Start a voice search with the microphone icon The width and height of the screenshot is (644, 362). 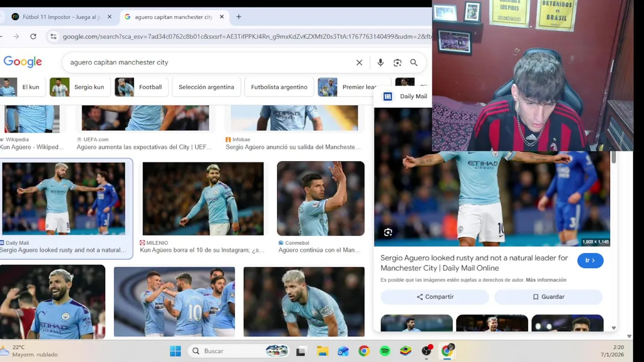[380, 62]
